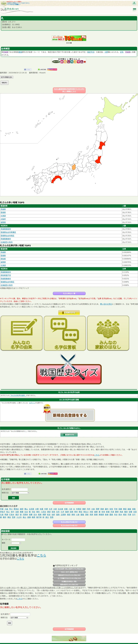This screenshot has width=138, height=644.
Task: Open 種類 dropdown in 家紋検索
Action: coord(16,543)
